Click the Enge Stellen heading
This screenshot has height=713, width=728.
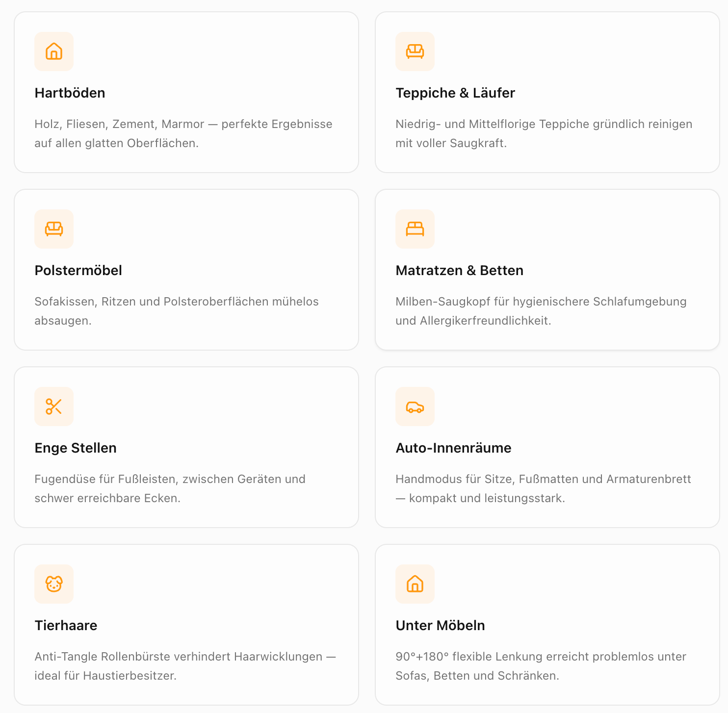76,448
